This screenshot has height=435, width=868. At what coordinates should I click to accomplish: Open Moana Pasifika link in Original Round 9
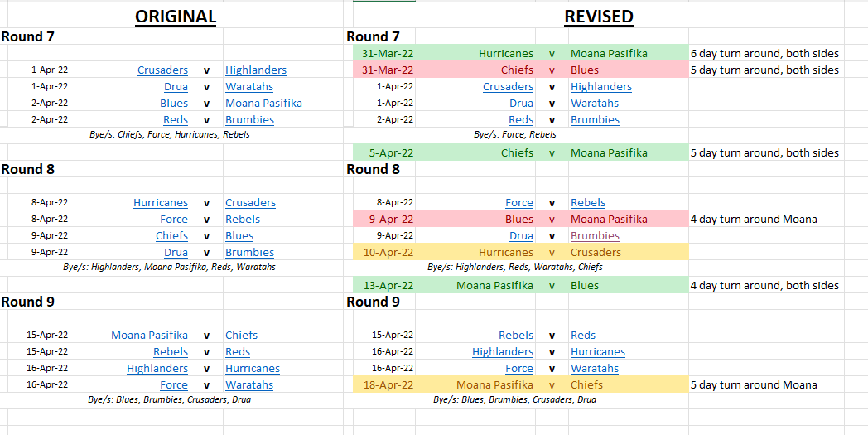[x=149, y=336]
